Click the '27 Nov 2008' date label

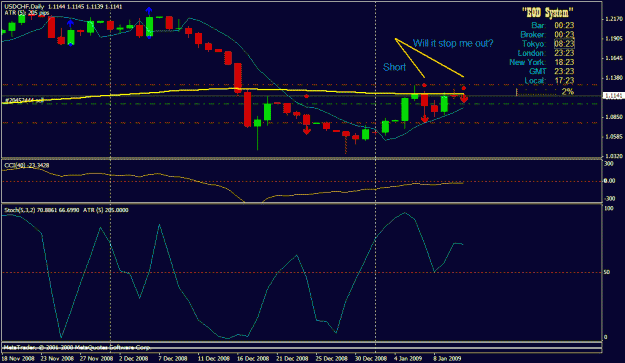[96, 358]
